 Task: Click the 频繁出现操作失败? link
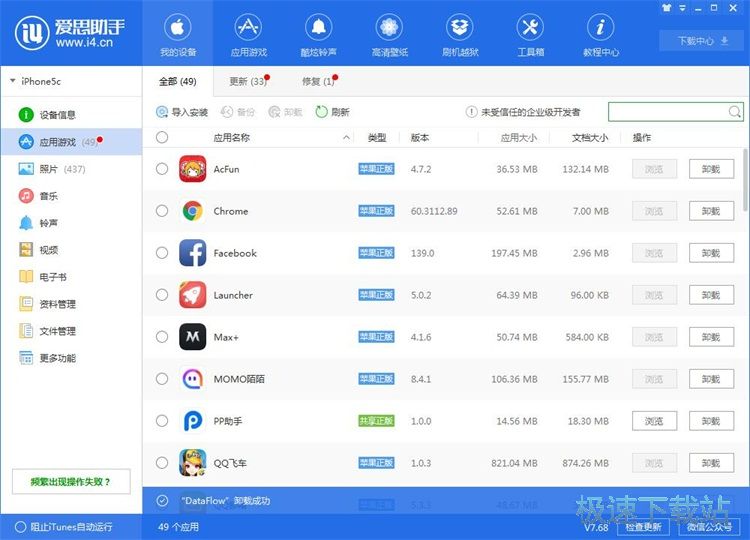(71, 481)
